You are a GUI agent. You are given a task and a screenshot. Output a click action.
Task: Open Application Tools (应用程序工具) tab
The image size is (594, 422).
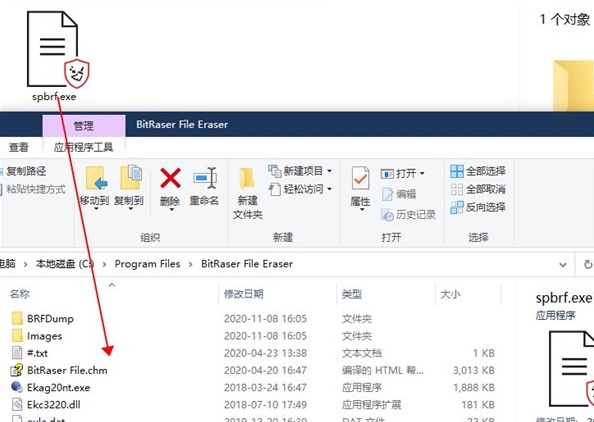[x=83, y=147]
